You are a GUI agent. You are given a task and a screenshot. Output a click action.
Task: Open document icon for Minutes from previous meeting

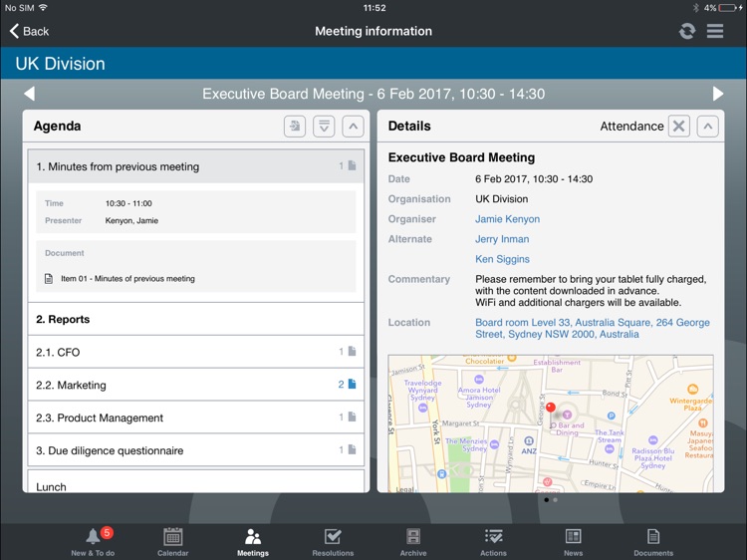coord(352,165)
